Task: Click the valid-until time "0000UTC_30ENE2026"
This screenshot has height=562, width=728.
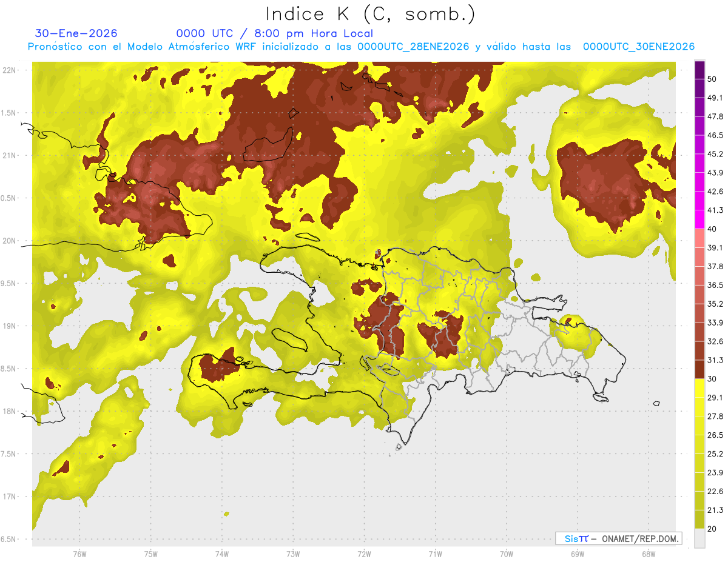Action: click(639, 47)
